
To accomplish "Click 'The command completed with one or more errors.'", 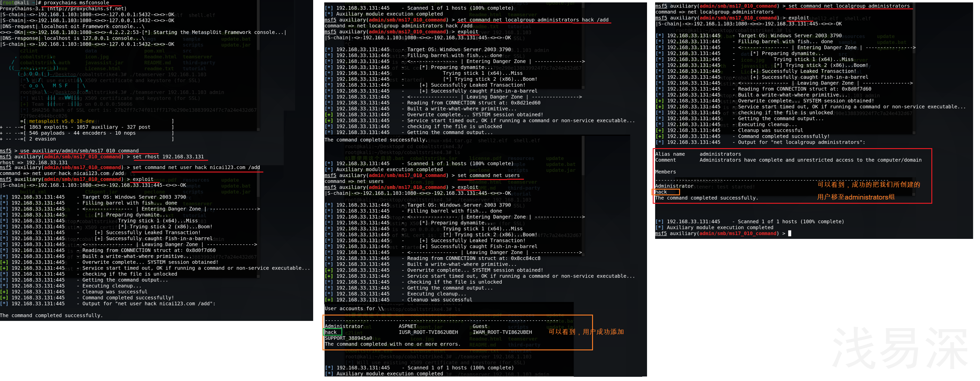I will [x=393, y=344].
